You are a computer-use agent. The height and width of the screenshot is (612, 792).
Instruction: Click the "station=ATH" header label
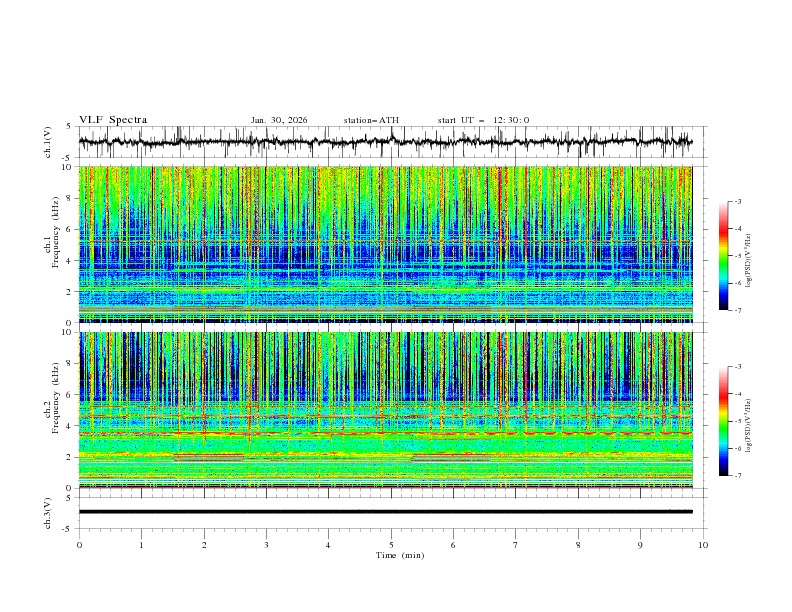(371, 120)
